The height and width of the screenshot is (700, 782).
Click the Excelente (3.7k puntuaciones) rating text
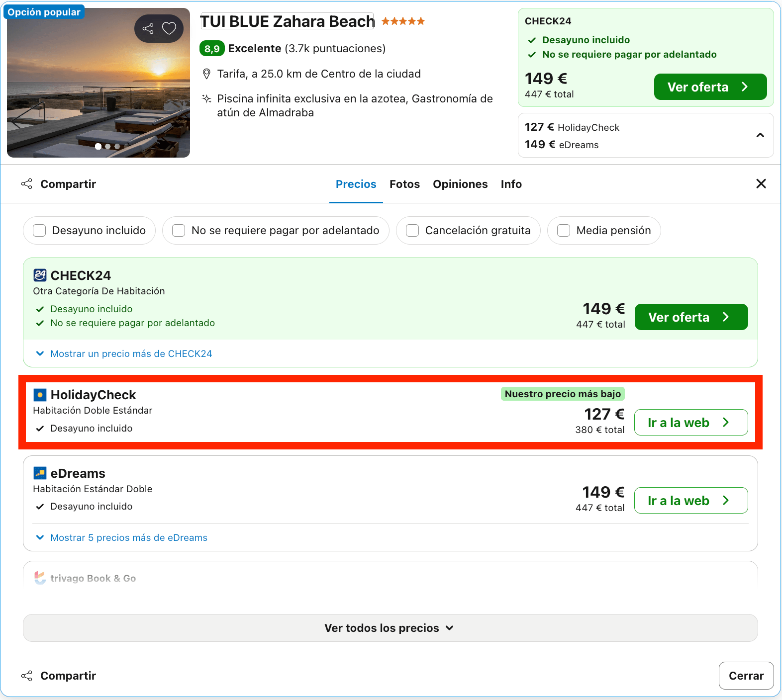(307, 48)
